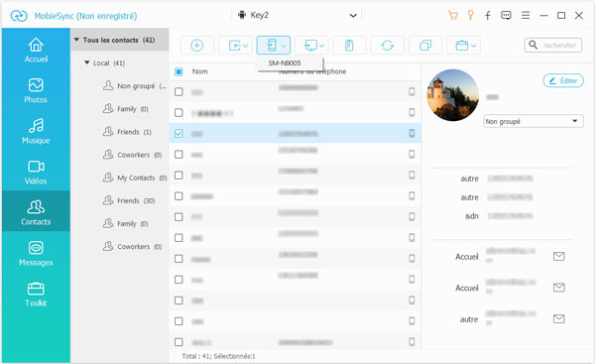
Task: Check the last visible contact row checkbox
Action: point(178,342)
